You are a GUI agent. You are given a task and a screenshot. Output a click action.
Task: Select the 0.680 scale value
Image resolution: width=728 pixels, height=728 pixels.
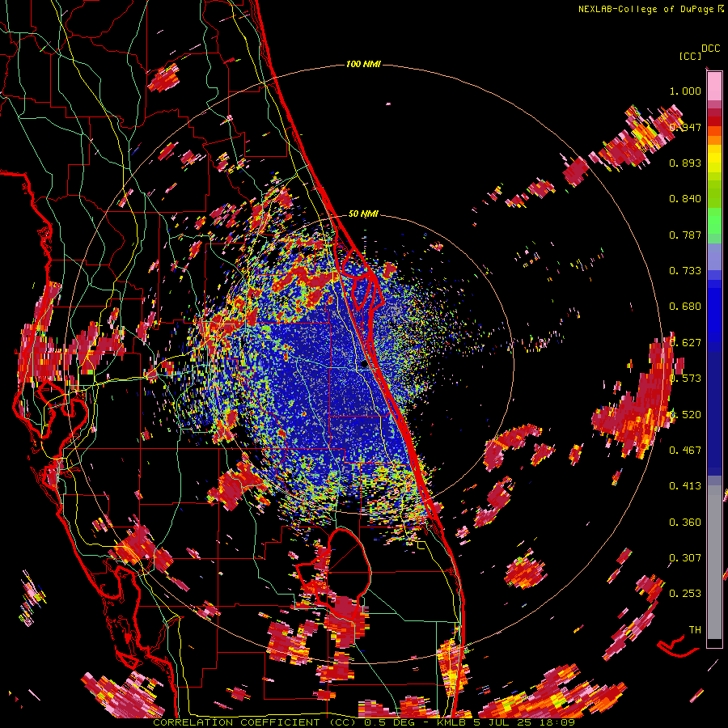pyautogui.click(x=685, y=307)
